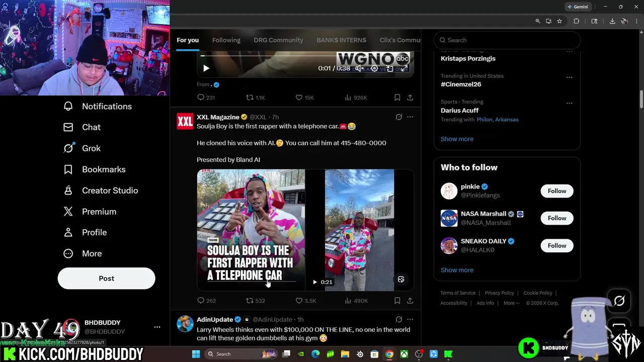Show more who to follow suggestions
The width and height of the screenshot is (644, 362).
point(457,270)
